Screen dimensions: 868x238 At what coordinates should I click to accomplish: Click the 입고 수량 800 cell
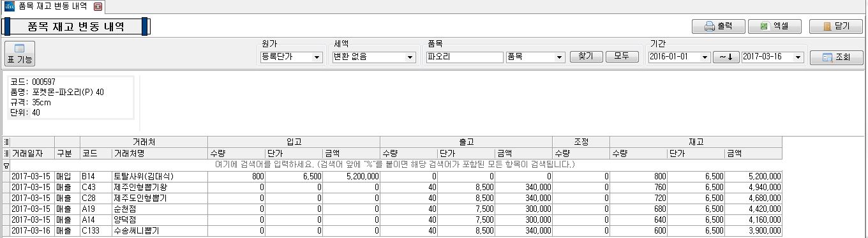tap(237, 175)
